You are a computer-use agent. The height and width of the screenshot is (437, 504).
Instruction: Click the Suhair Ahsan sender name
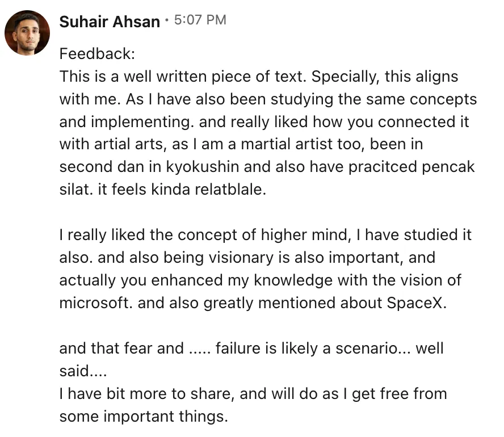pos(110,22)
